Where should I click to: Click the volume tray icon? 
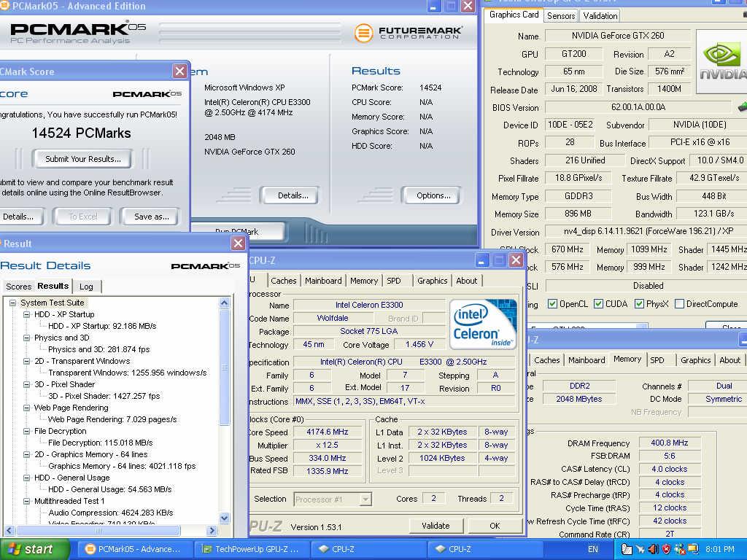(x=653, y=549)
